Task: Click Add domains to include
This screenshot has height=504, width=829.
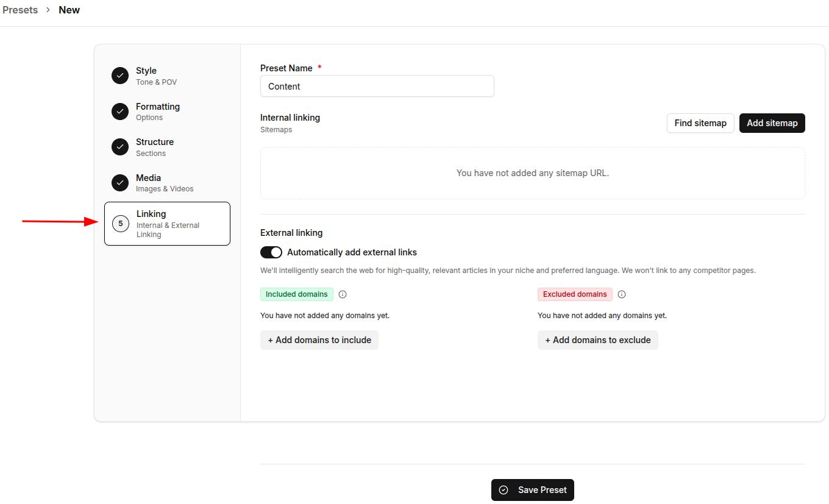Action: pos(319,339)
